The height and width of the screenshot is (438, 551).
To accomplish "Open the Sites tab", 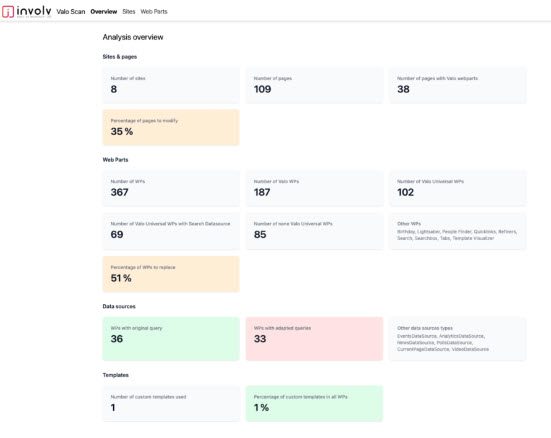I will pos(129,12).
